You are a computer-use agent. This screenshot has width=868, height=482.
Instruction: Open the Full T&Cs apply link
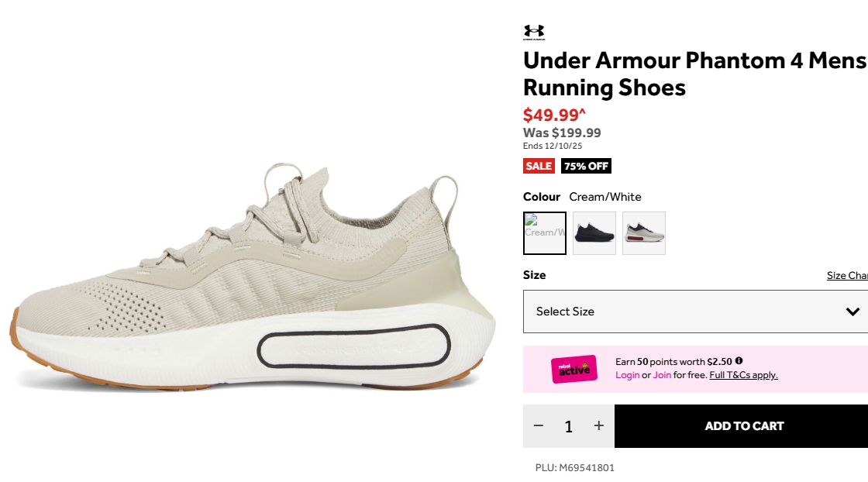click(743, 375)
